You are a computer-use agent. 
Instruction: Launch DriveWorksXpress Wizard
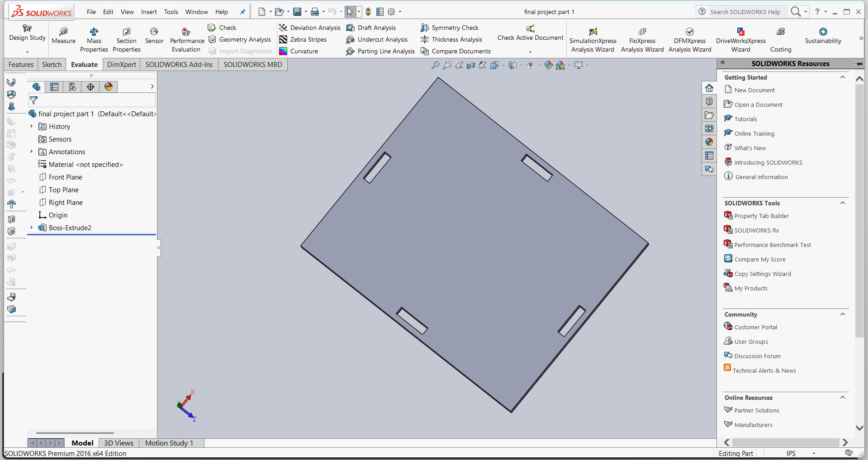pyautogui.click(x=741, y=40)
